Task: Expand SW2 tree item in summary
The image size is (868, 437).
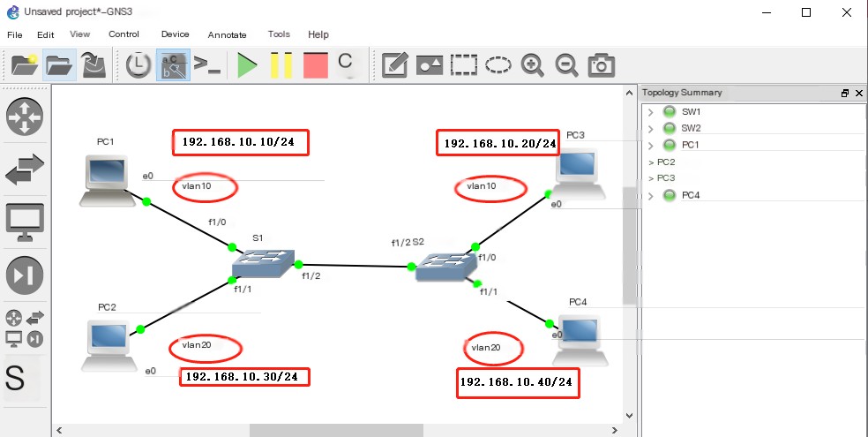Action: pyautogui.click(x=650, y=129)
